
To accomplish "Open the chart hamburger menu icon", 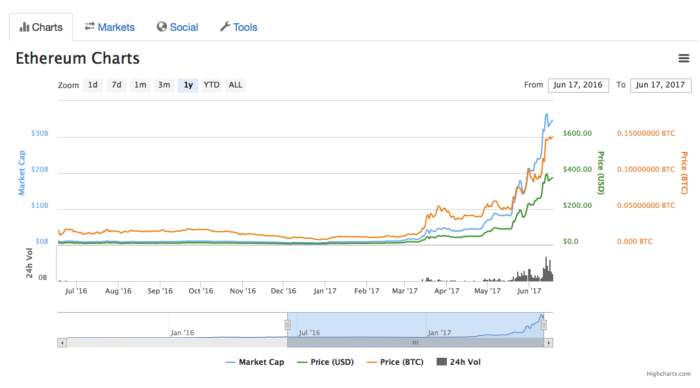I will coord(683,58).
